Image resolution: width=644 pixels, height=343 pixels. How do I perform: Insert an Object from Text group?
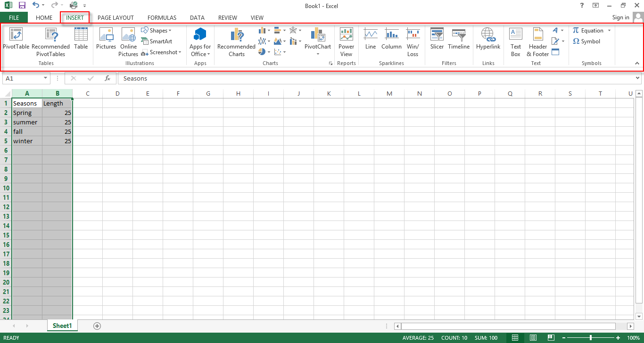(555, 52)
